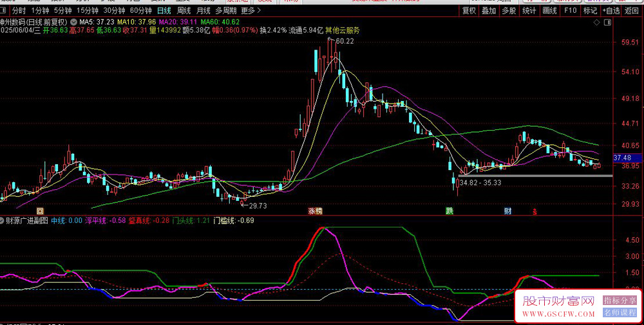Image resolution: width=644 pixels, height=325 pixels.
Task: Click the 标记 mark button
Action: [x=590, y=11]
